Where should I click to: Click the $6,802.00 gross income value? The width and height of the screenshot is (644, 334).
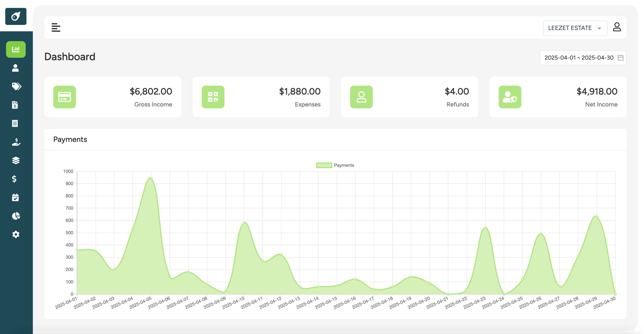[x=151, y=92]
